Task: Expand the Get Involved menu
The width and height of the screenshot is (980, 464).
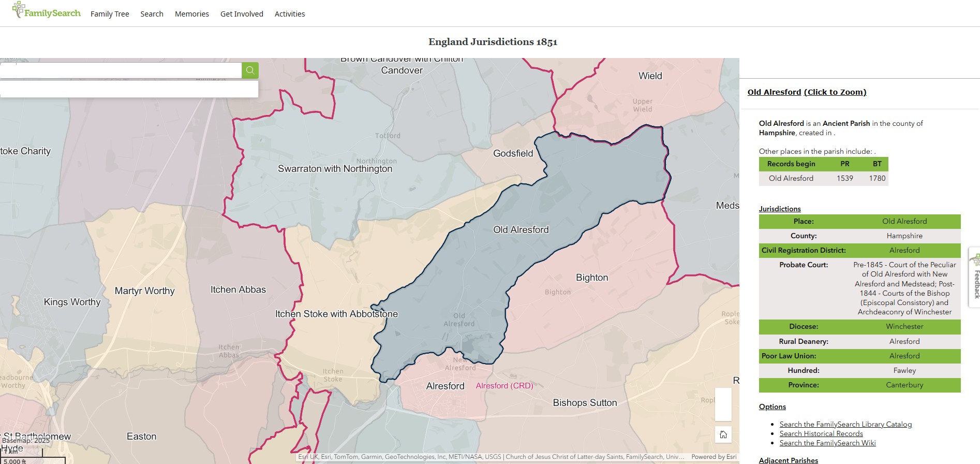Action: [x=242, y=14]
